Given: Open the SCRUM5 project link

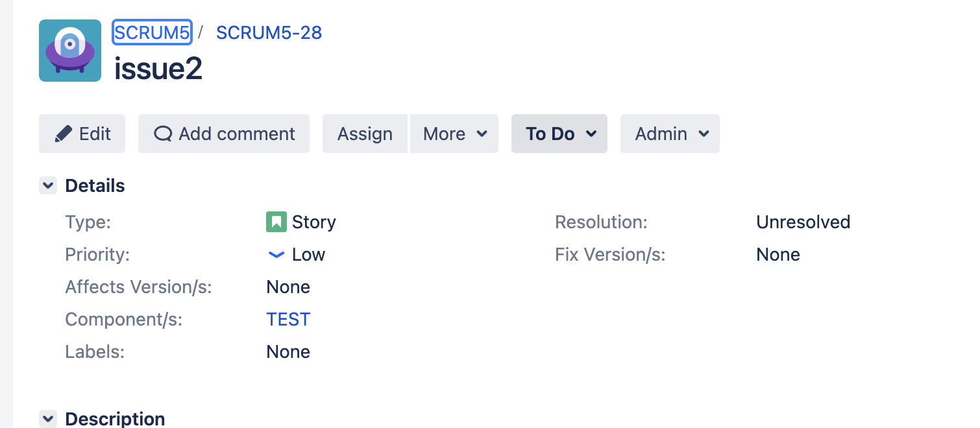Looking at the screenshot, I should click(x=151, y=32).
